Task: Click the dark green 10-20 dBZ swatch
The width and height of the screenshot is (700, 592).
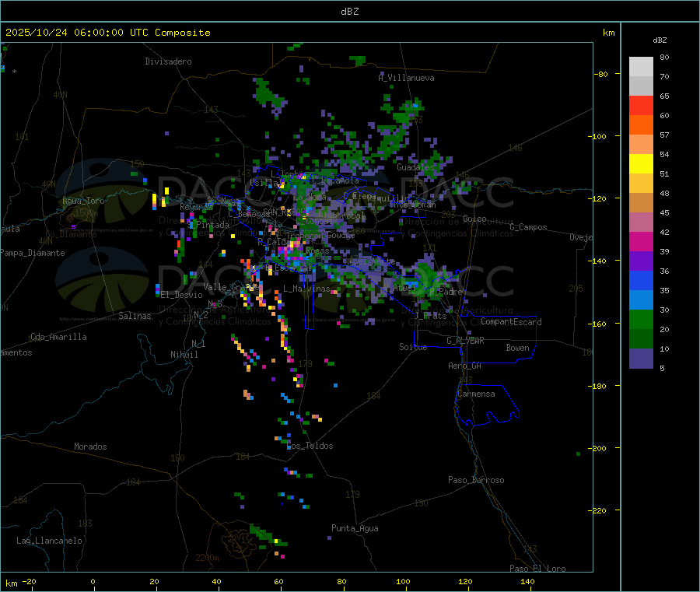Action: pyautogui.click(x=641, y=339)
